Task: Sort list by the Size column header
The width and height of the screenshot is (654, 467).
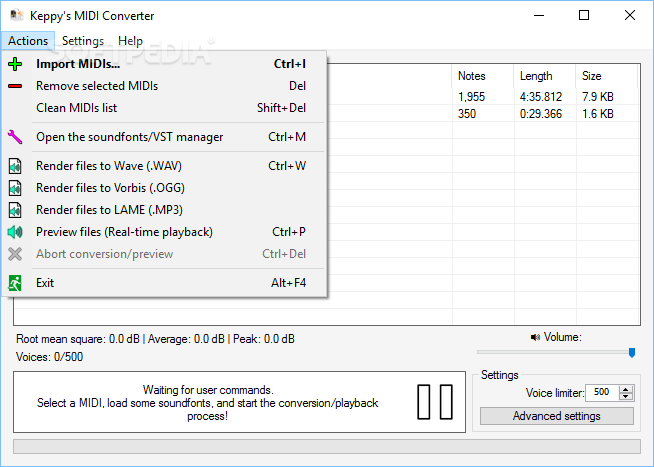Action: (607, 76)
